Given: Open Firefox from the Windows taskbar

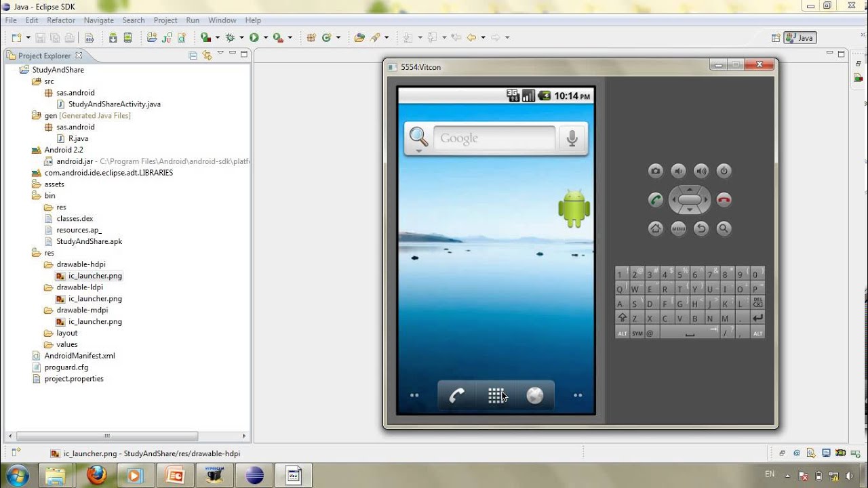Looking at the screenshot, I should (x=96, y=475).
